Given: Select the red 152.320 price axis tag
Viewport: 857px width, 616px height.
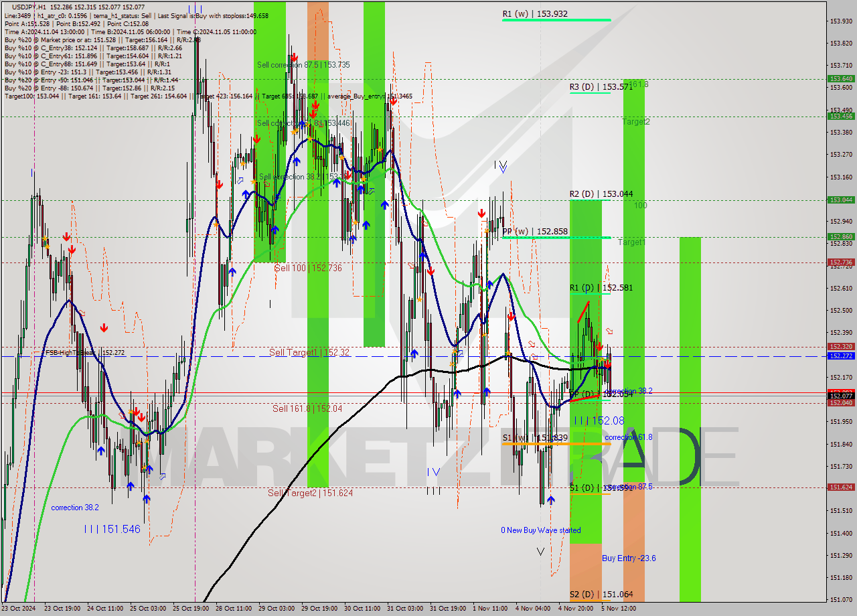Looking at the screenshot, I should [841, 347].
